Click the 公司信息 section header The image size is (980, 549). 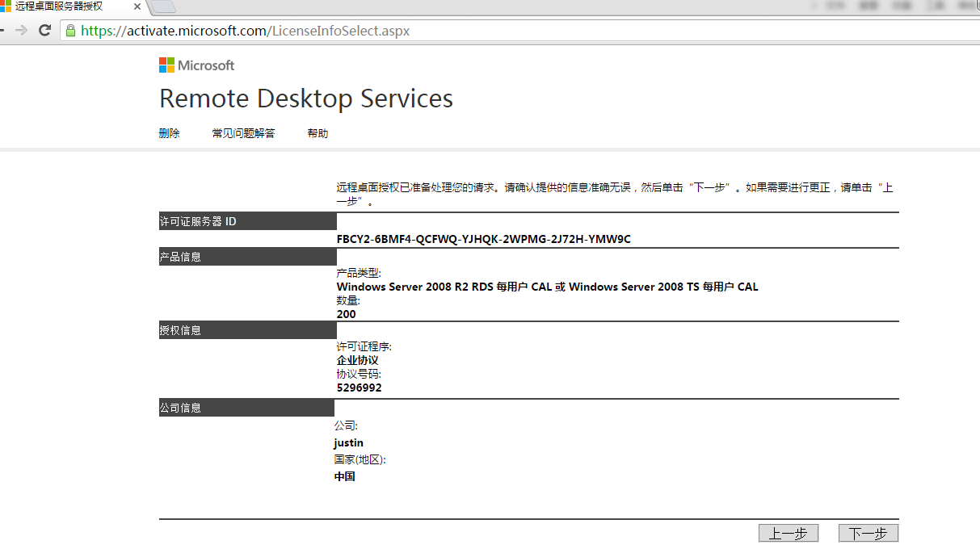[x=246, y=408]
